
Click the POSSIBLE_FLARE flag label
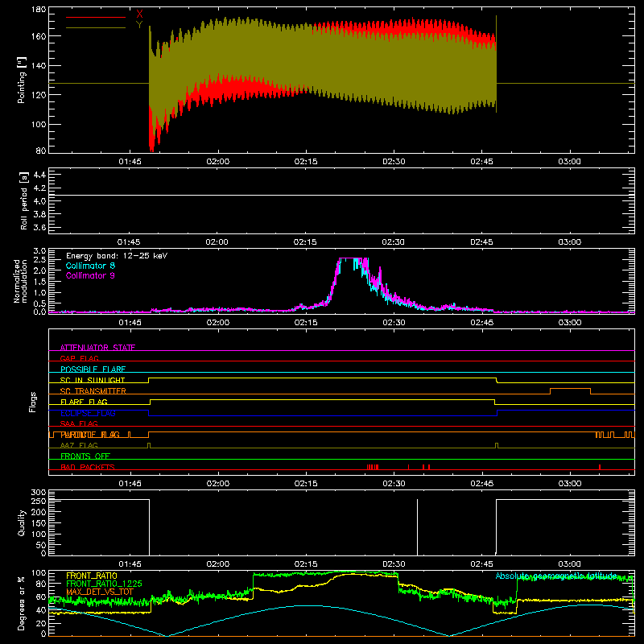pos(93,369)
